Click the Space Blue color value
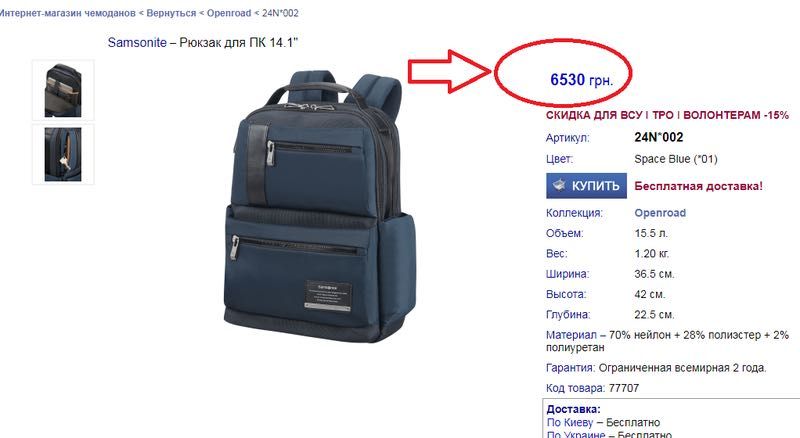This screenshot has width=800, height=438. tap(676, 159)
